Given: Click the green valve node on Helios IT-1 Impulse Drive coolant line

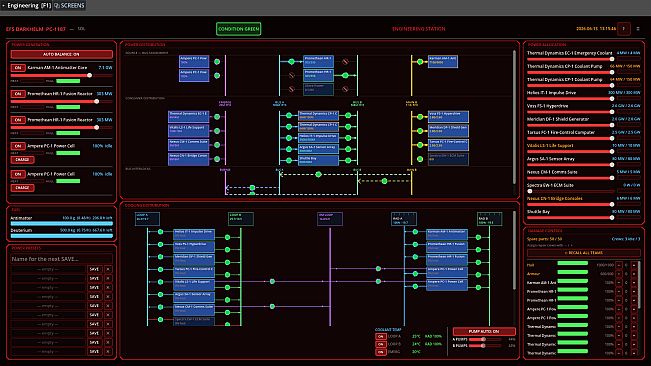Looking at the screenshot, I should pos(160,232).
